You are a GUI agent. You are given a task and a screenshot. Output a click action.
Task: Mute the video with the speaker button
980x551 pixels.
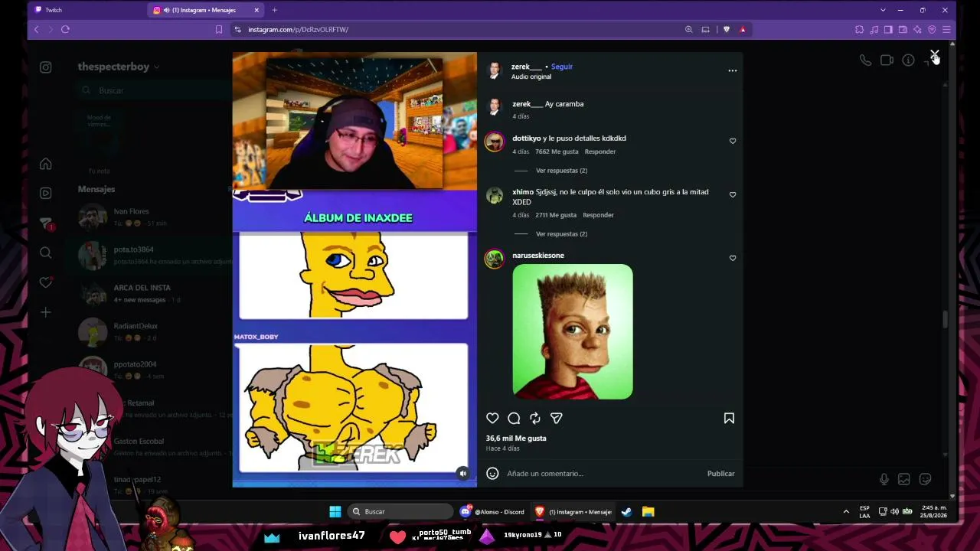click(x=462, y=474)
